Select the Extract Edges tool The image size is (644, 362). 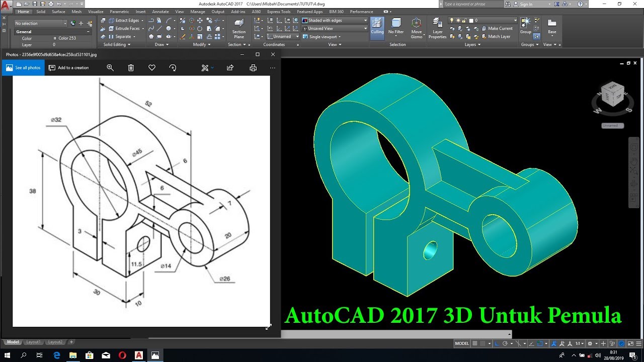[123, 21]
